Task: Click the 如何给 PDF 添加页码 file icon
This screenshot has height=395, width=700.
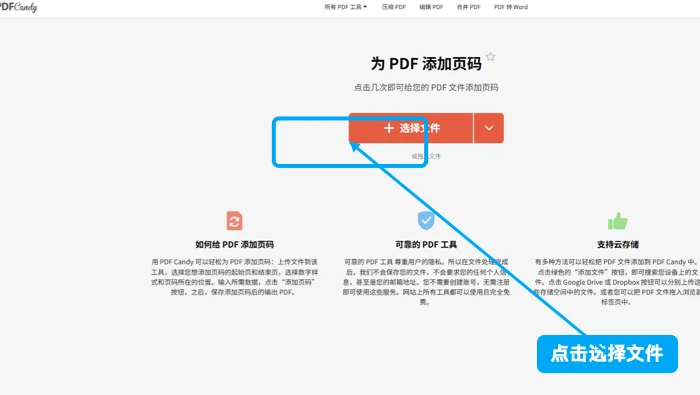Action: 234,220
